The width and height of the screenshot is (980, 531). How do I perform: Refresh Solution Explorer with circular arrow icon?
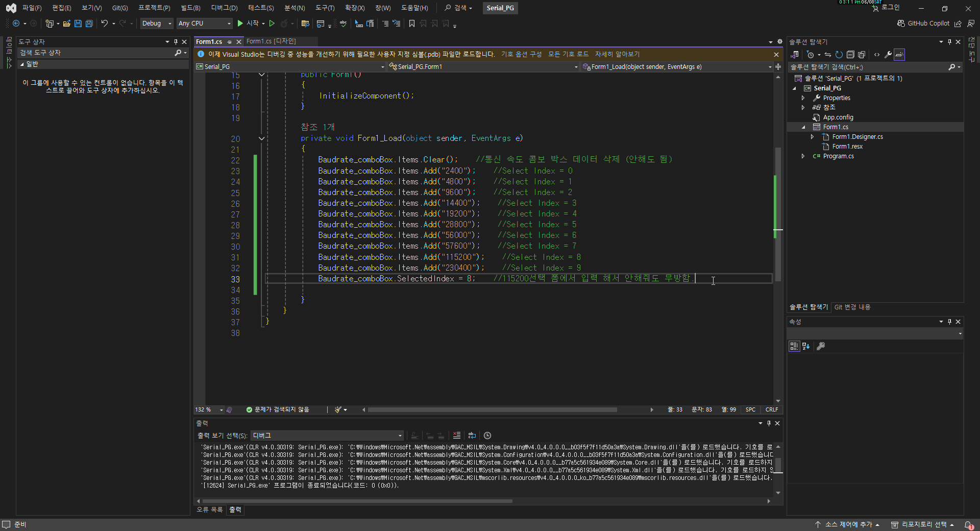pyautogui.click(x=839, y=55)
